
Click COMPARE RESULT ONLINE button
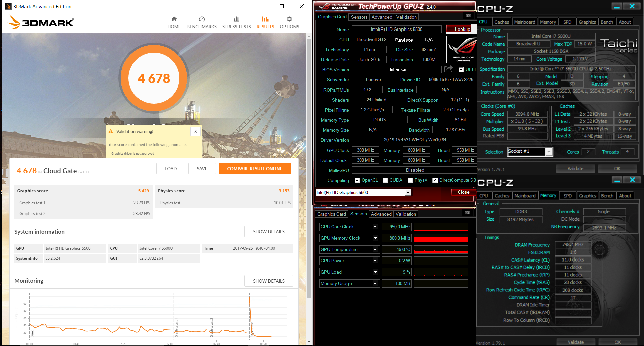255,169
